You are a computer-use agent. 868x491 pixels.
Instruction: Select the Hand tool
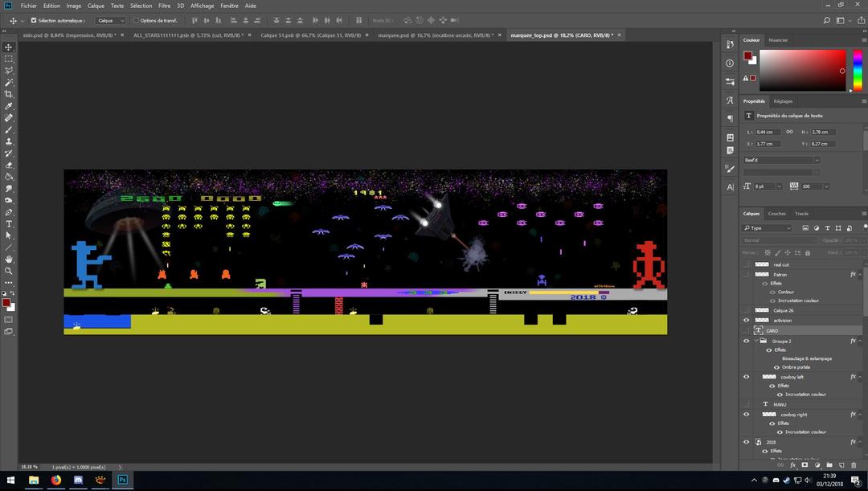tap(8, 259)
